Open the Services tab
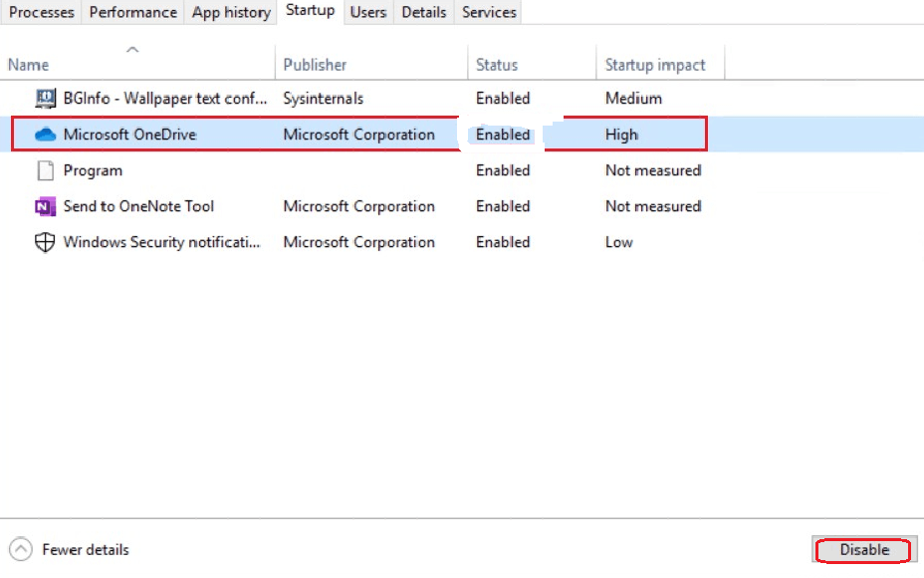Image resolution: width=924 pixels, height=578 pixels. pyautogui.click(x=489, y=12)
